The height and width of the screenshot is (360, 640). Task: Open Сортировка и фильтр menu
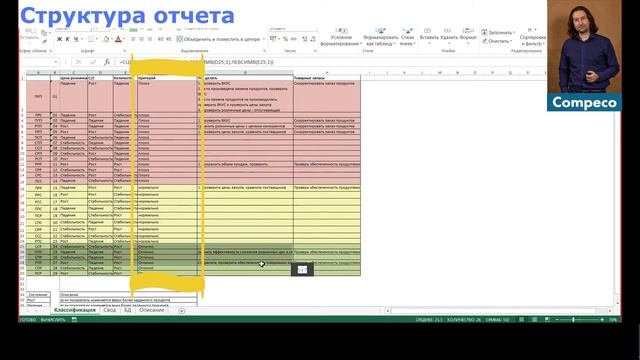(x=533, y=38)
